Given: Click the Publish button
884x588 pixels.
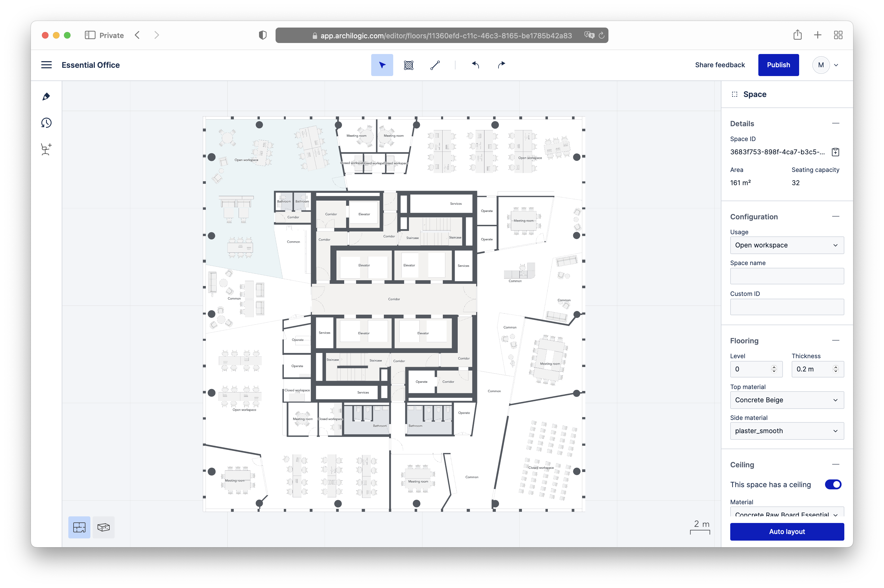Looking at the screenshot, I should click(x=778, y=65).
